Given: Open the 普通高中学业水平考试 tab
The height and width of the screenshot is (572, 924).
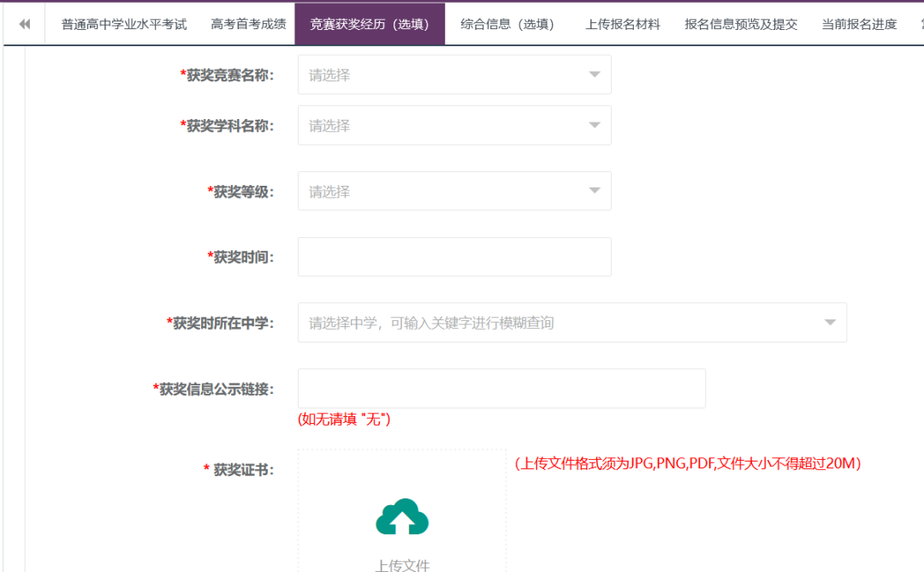Looking at the screenshot, I should click(x=124, y=23).
